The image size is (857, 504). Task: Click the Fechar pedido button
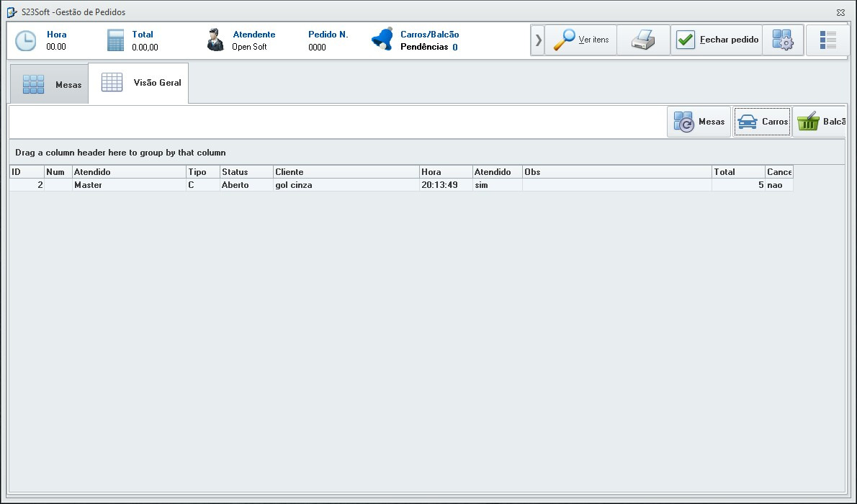717,40
